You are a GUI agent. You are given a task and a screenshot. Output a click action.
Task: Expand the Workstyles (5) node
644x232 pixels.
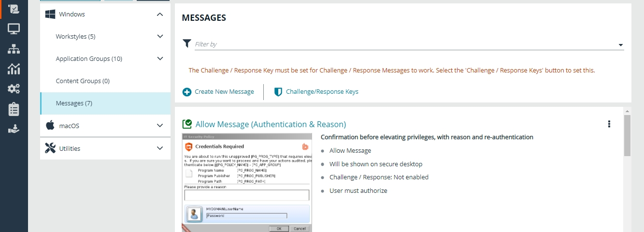tap(160, 37)
